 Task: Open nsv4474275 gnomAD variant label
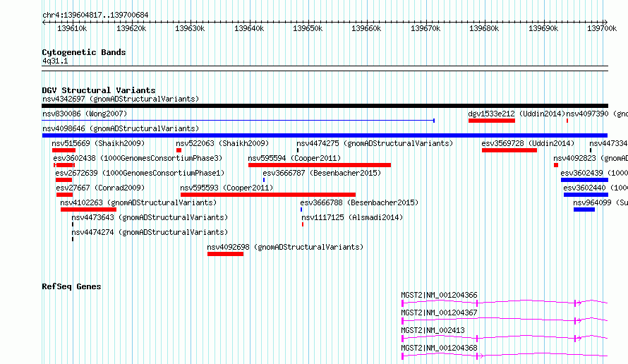[x=375, y=143]
